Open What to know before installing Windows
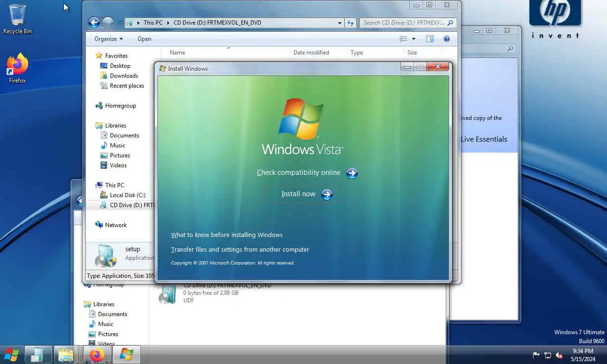 tap(227, 235)
